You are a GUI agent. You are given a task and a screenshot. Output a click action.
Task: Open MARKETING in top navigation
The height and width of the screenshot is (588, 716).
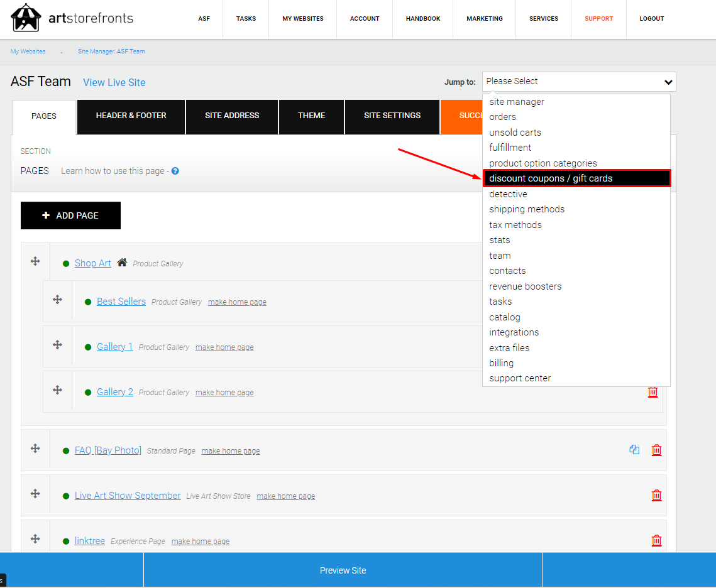pyautogui.click(x=485, y=19)
